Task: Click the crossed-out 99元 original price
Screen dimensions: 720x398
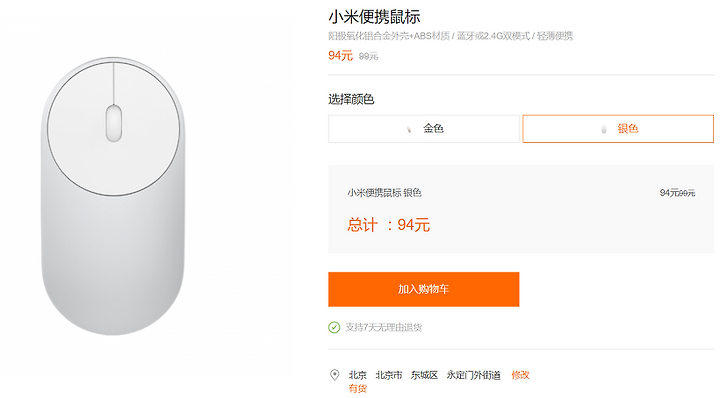Action: click(368, 56)
